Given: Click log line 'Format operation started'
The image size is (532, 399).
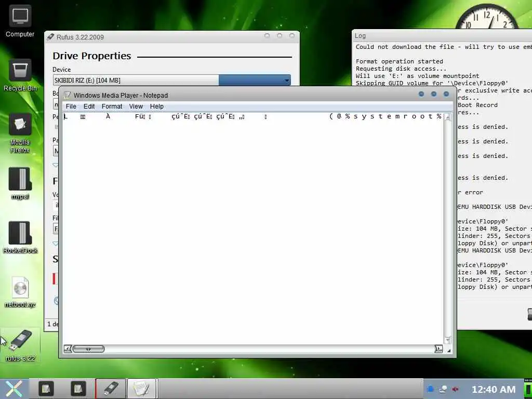Looking at the screenshot, I should 400,61.
